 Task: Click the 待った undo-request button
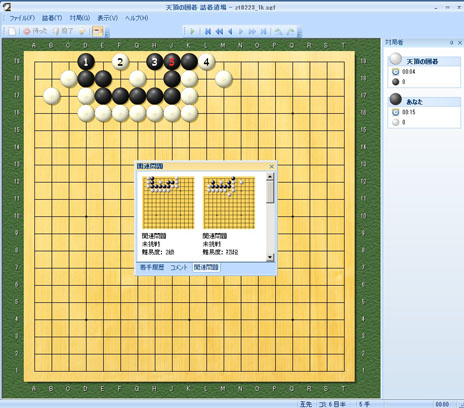tap(35, 31)
